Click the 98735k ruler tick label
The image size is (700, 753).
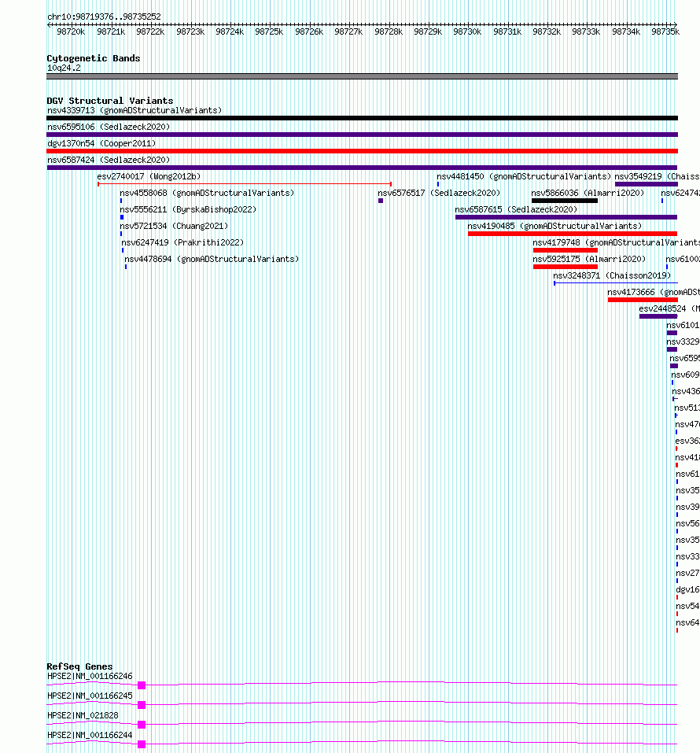pos(665,31)
